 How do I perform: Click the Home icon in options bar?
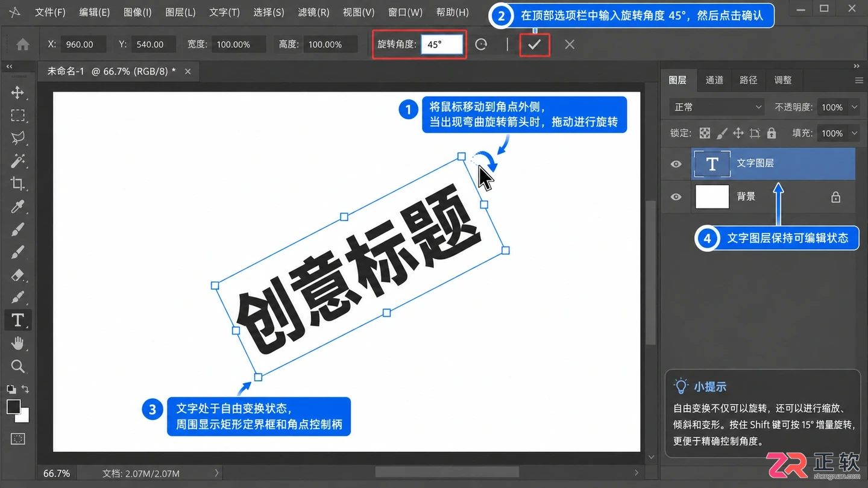pyautogui.click(x=23, y=45)
